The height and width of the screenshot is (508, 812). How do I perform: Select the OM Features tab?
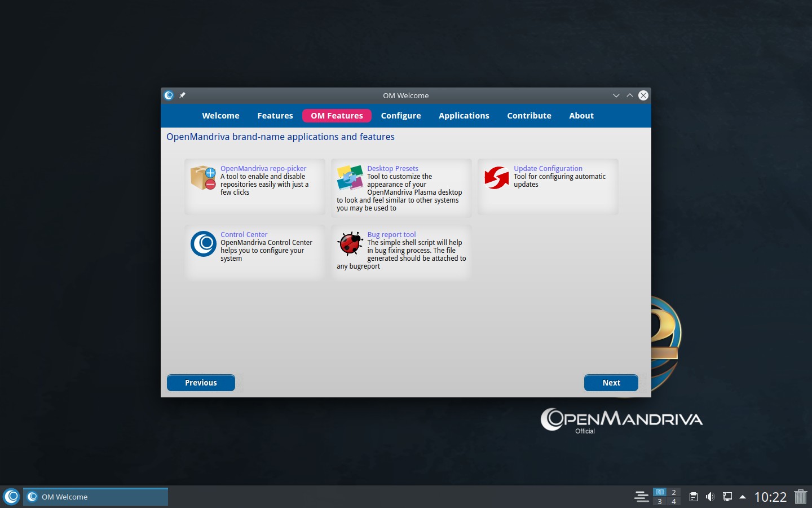(337, 116)
